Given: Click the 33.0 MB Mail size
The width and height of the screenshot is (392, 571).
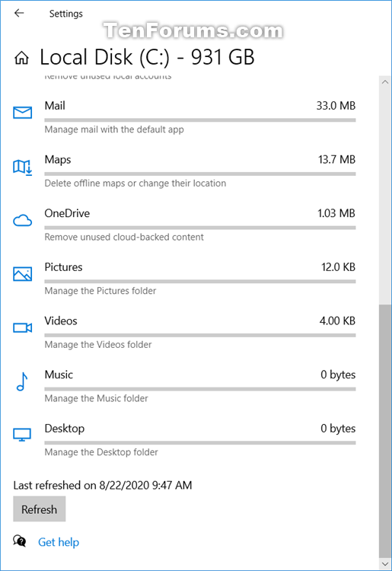Looking at the screenshot, I should click(336, 106).
